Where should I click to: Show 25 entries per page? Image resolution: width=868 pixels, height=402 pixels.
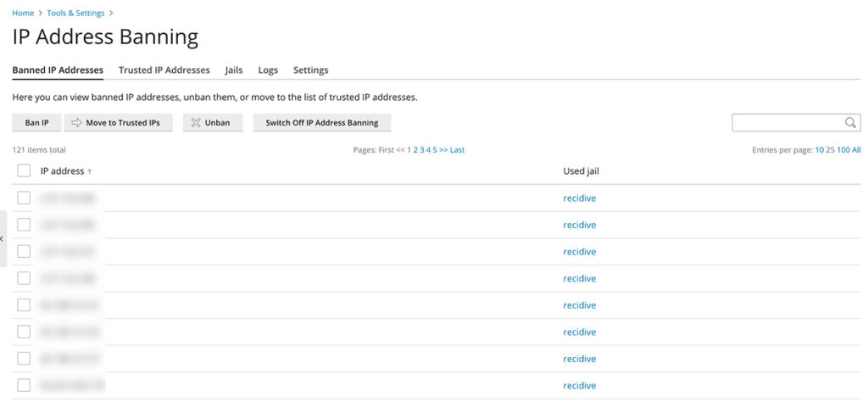(830, 150)
